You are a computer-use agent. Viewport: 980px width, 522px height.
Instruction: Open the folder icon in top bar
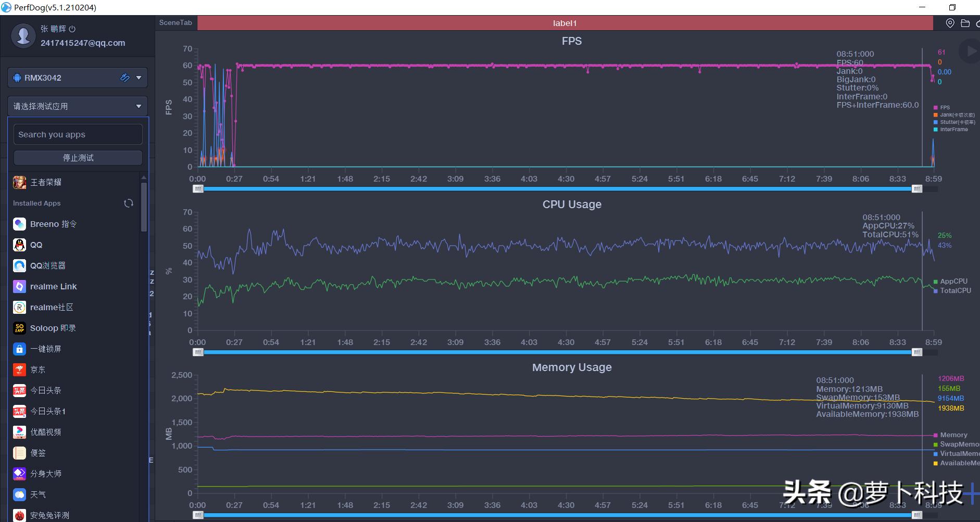(965, 23)
